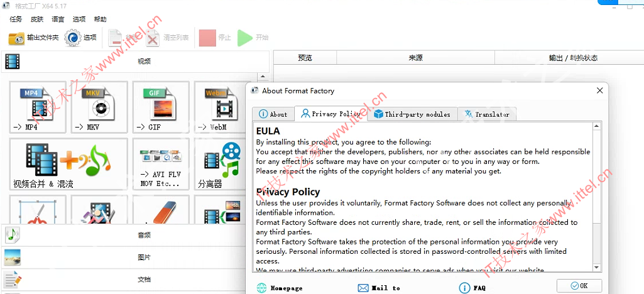Click the video panel scroll up arrow
The height and width of the screenshot is (294, 644).
point(263,77)
